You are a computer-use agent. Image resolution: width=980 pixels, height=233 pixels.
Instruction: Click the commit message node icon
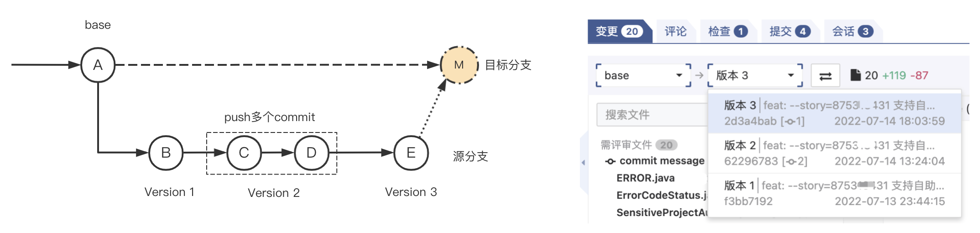tap(610, 161)
